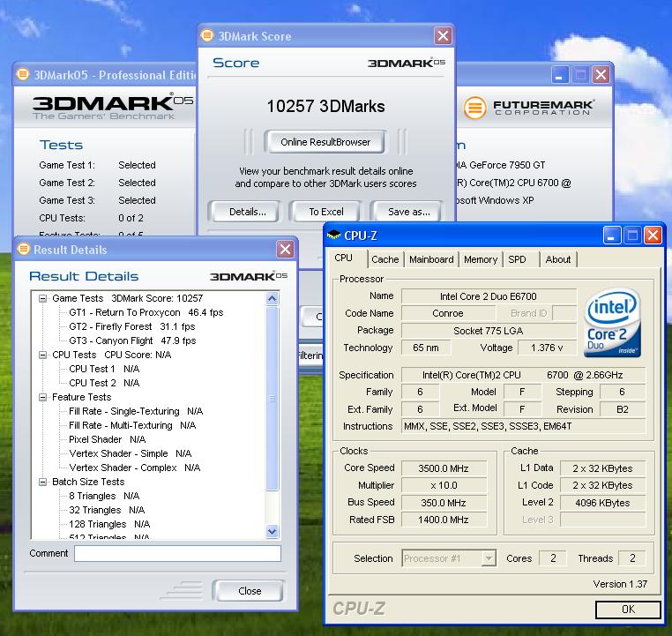
Task: Click the Result Details window orange icon
Action: click(x=23, y=249)
